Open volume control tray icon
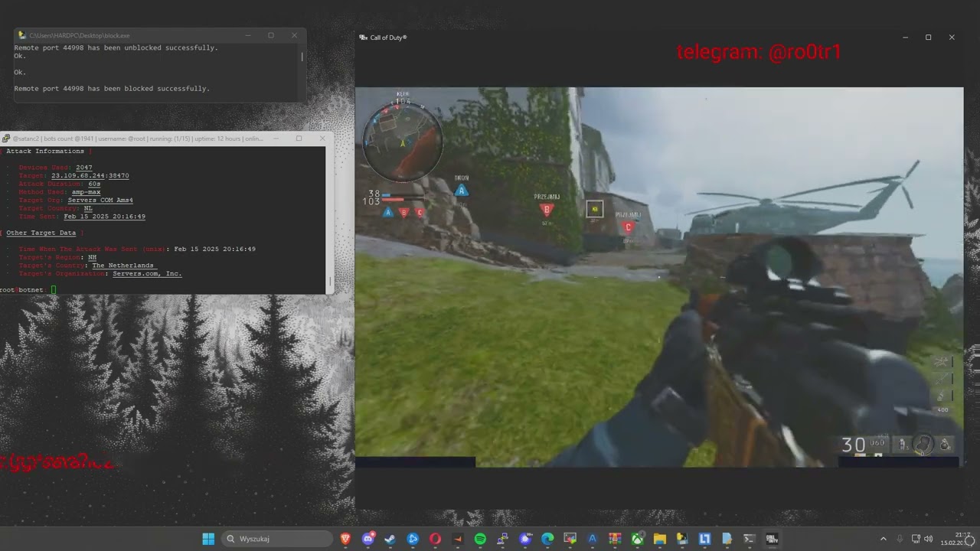 tap(929, 539)
